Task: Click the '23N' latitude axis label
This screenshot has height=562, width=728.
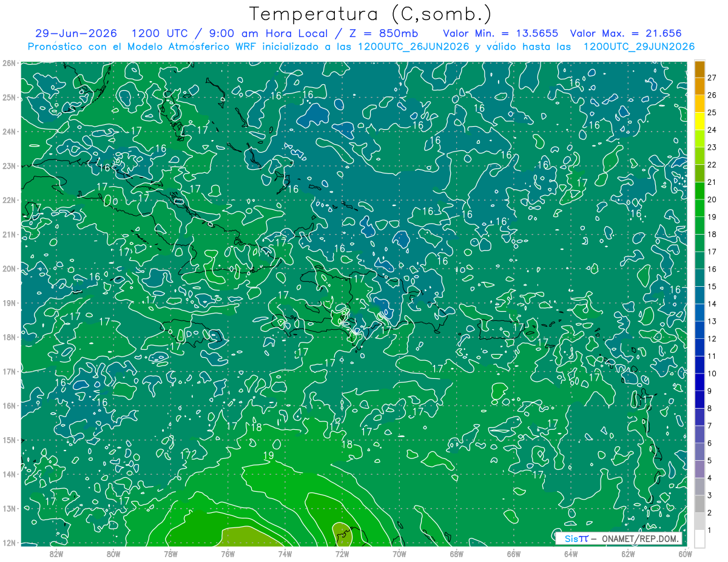Action: point(10,166)
